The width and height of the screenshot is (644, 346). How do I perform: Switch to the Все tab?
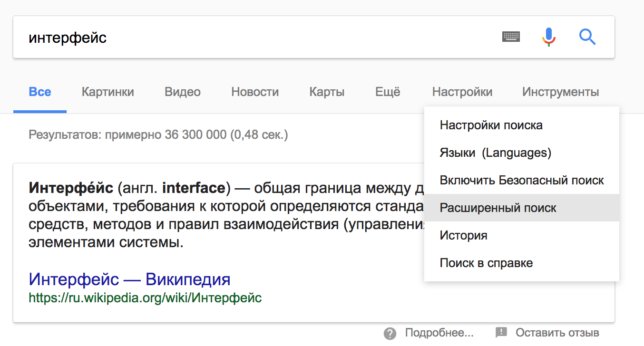point(40,92)
